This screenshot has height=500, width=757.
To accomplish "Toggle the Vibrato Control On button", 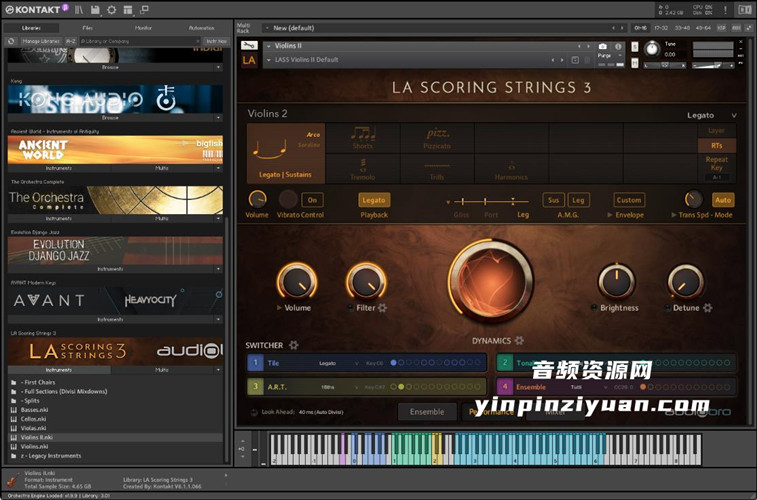I will pos(312,200).
